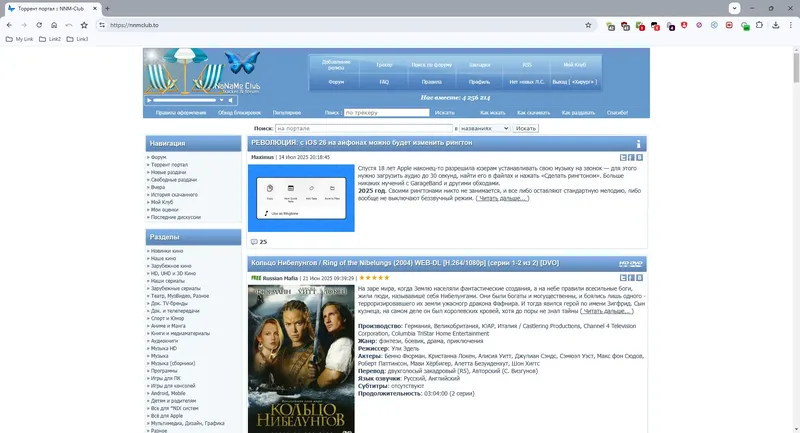This screenshot has width=800, height=433.
Task: Open the search scope dropdown 'в названиях'
Action: tap(484, 129)
